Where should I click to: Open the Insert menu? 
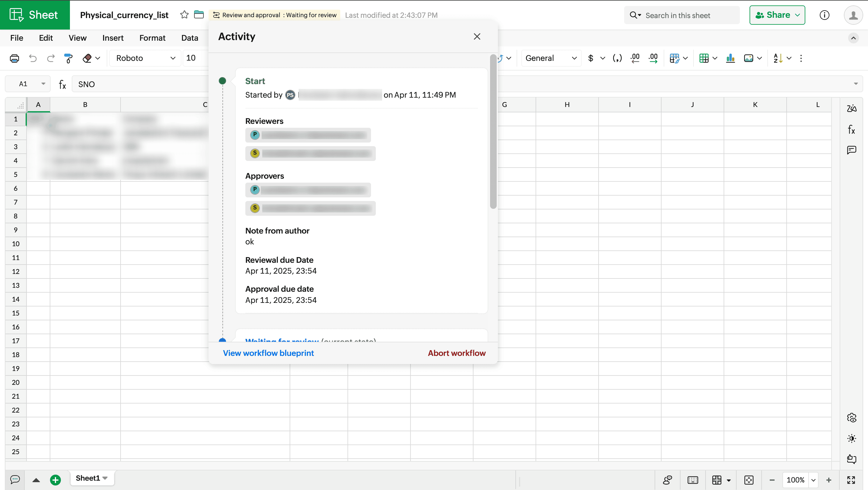point(113,38)
